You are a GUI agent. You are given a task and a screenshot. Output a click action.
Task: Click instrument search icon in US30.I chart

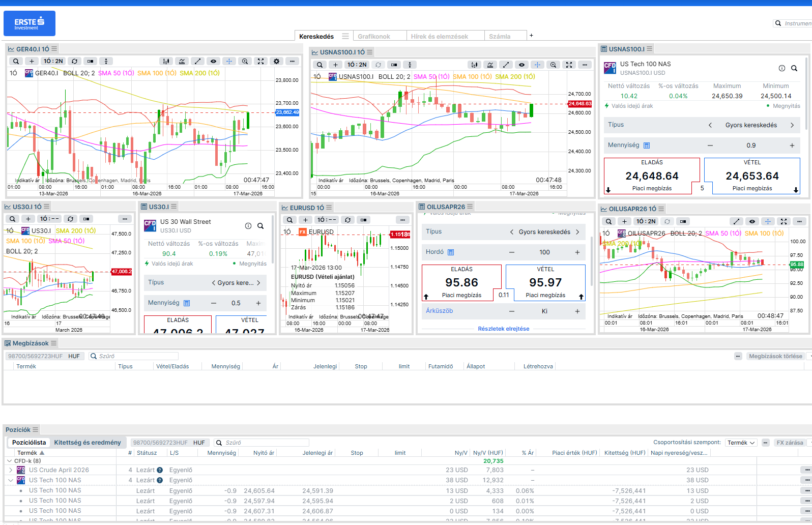coord(12,219)
